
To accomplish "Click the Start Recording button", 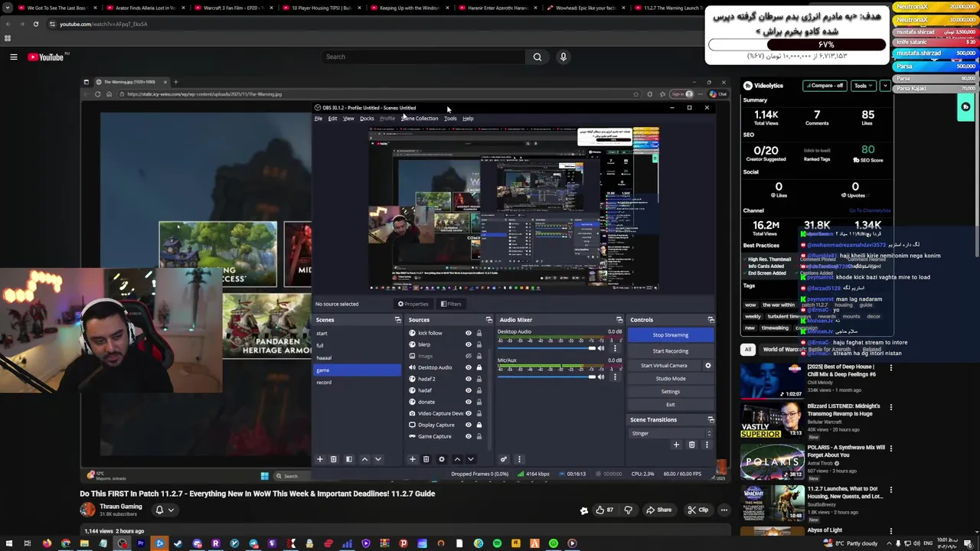I will 671,351.
